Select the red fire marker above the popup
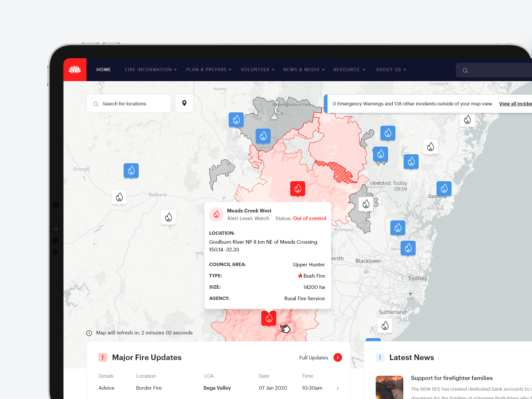This screenshot has height=399, width=532. 298,189
